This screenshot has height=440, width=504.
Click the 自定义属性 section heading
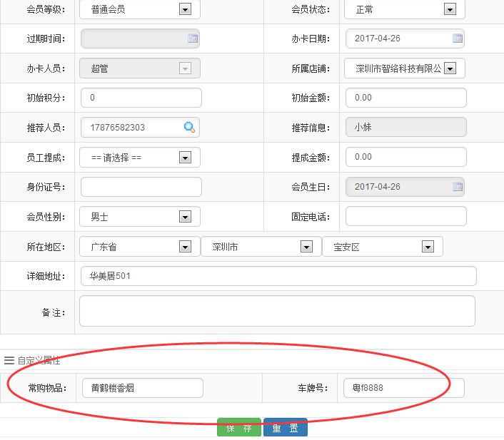(x=39, y=360)
